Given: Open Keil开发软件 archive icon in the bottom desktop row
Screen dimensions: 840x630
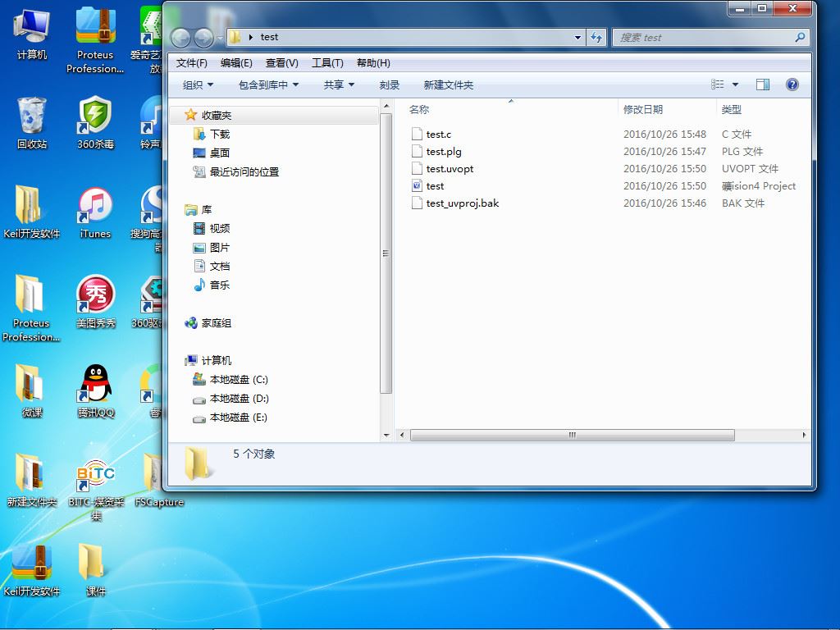Looking at the screenshot, I should 32,571.
